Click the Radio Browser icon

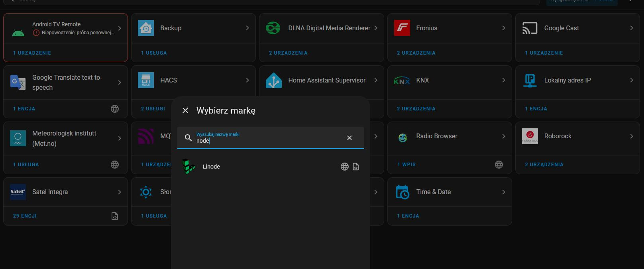[x=402, y=137]
